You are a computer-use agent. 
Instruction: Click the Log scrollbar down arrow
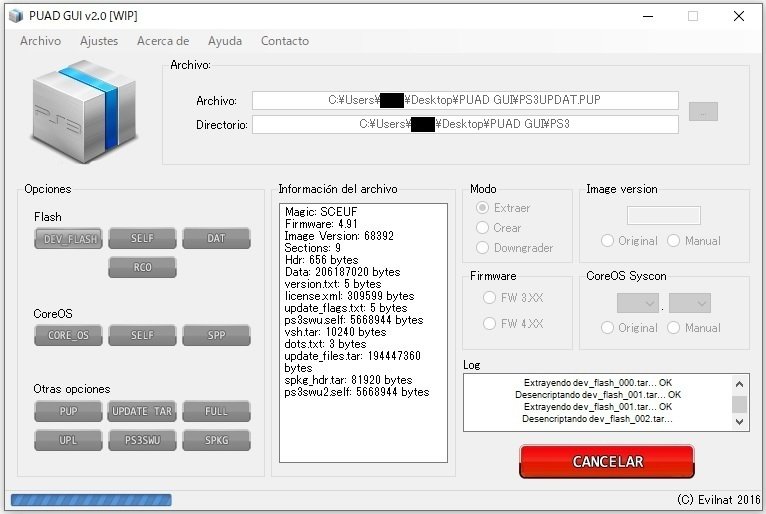point(740,422)
